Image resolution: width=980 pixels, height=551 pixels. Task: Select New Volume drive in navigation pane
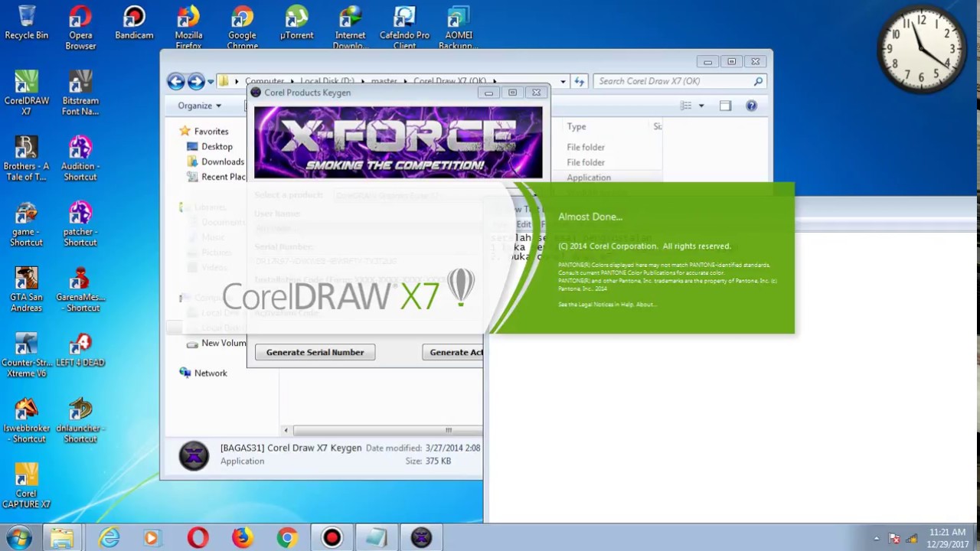tap(223, 343)
